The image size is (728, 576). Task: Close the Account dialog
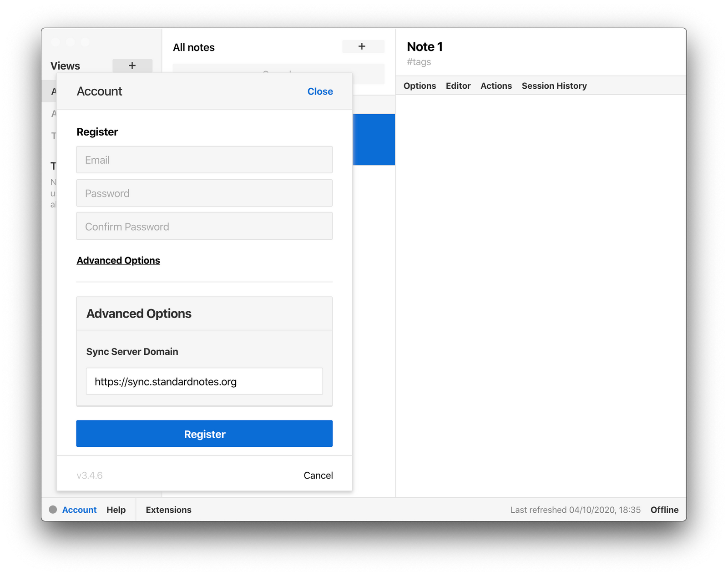coord(320,91)
